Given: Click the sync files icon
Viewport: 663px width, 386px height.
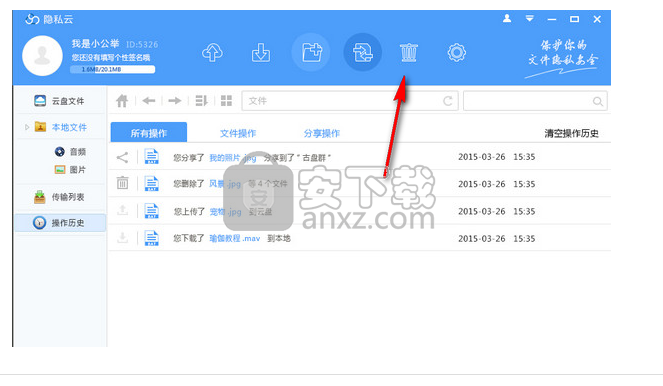Looking at the screenshot, I should click(x=363, y=53).
